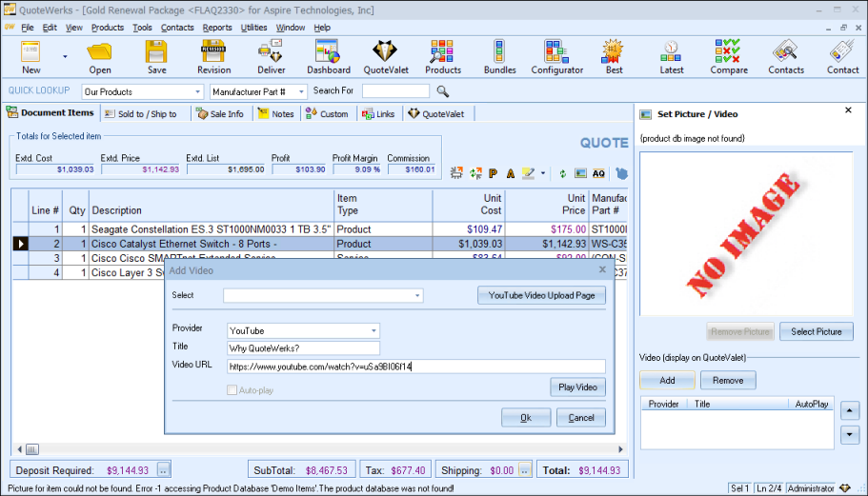Click the QuoteValet toolbar icon
This screenshot has width=868, height=496.
tap(385, 57)
